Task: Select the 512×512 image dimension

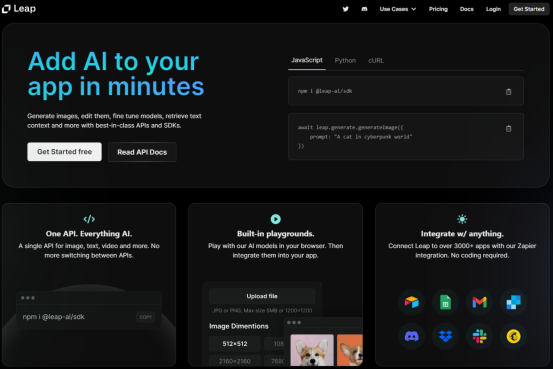Action: [235, 344]
